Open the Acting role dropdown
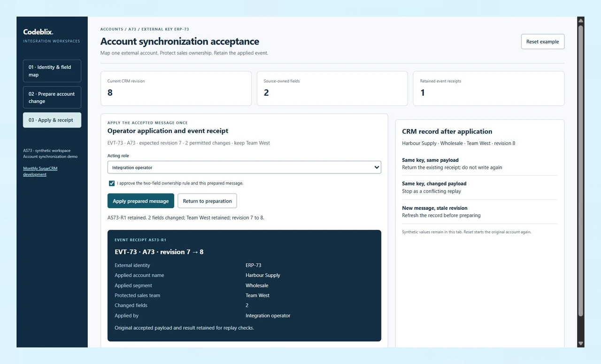Image resolution: width=601 pixels, height=364 pixels. [x=244, y=167]
